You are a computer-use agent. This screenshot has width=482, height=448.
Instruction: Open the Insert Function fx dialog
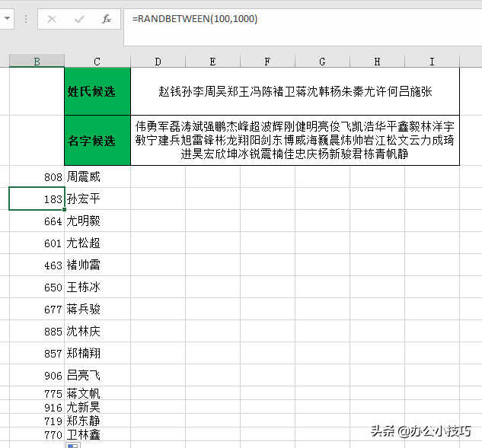[107, 19]
